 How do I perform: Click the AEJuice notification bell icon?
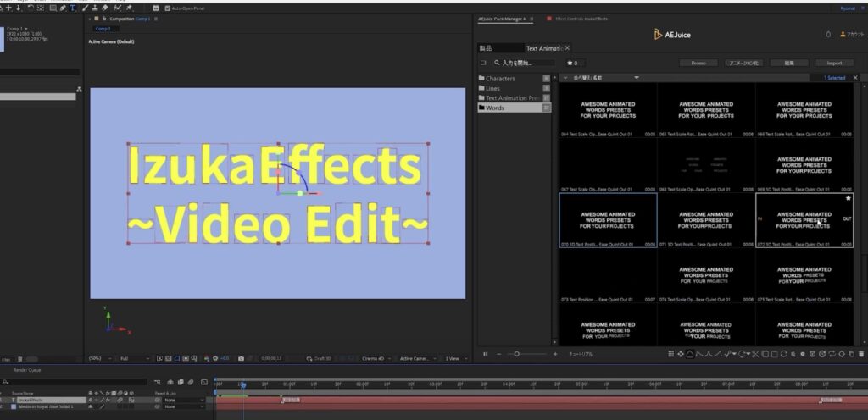coord(828,35)
